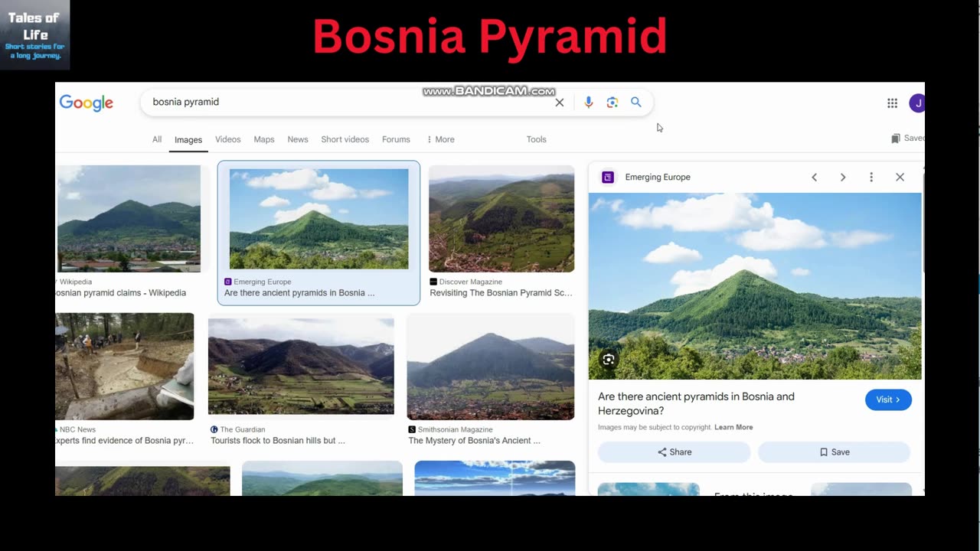Open three-dot options in preview panel

(x=871, y=177)
